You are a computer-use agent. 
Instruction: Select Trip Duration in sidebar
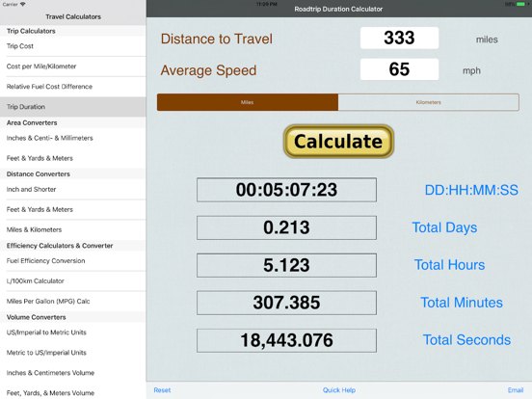pyautogui.click(x=73, y=107)
